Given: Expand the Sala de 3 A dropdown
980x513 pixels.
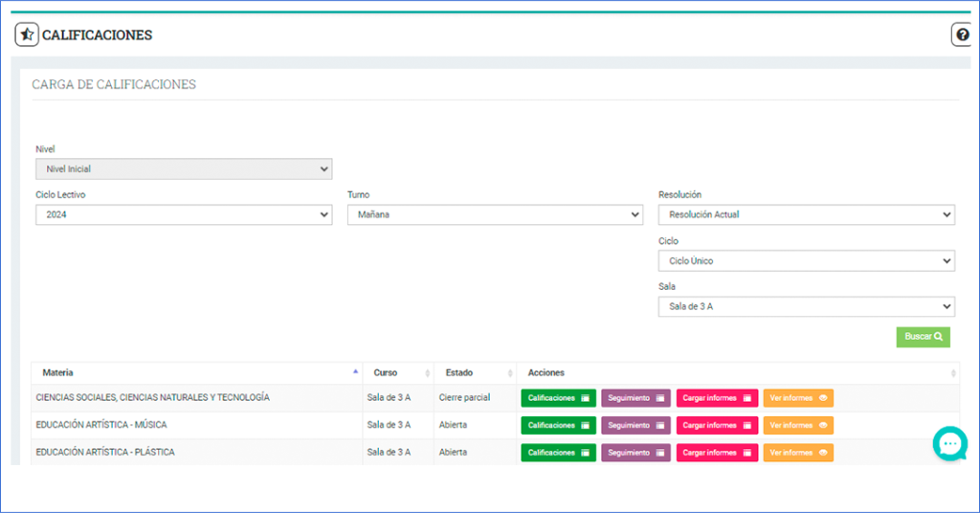Looking at the screenshot, I should [x=806, y=306].
